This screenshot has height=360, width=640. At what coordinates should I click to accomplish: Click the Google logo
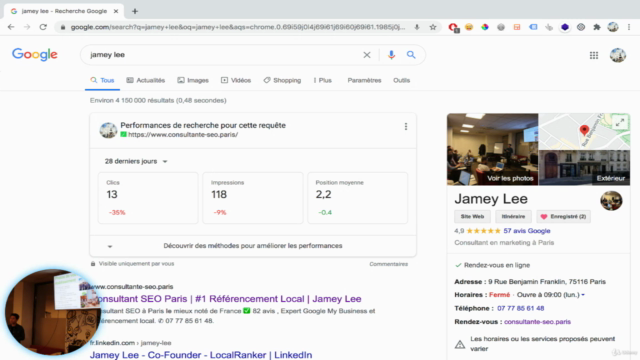[x=35, y=54]
